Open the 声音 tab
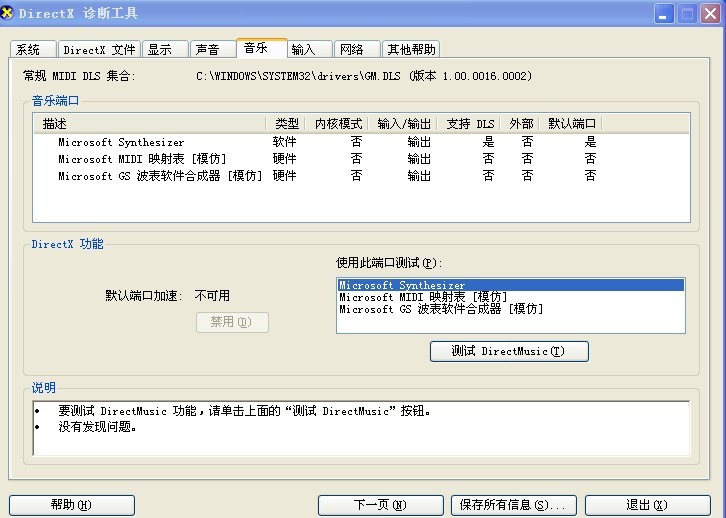This screenshot has width=726, height=518. click(213, 49)
